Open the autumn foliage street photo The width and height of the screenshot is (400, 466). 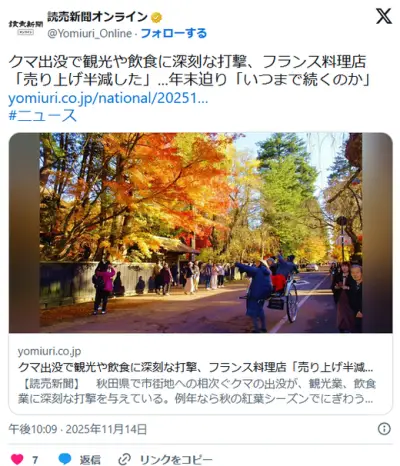click(200, 233)
